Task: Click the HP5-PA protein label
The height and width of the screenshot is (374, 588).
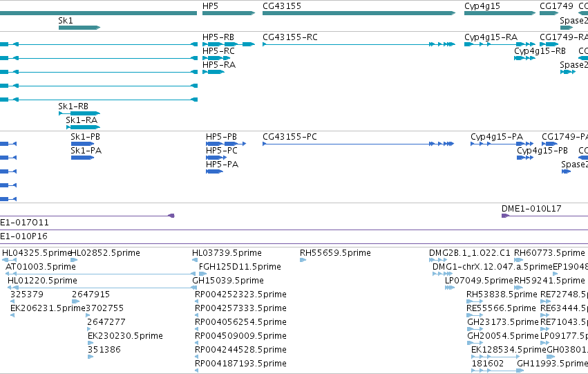Action: pyautogui.click(x=222, y=165)
